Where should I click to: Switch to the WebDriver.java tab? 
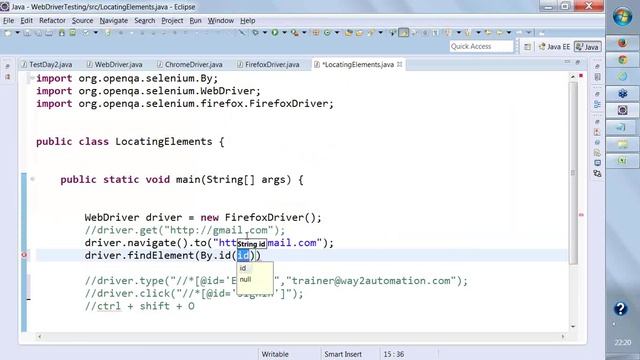point(115,64)
